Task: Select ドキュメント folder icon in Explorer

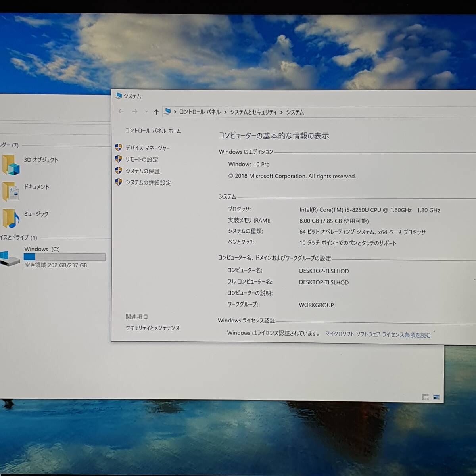Action: click(11, 192)
